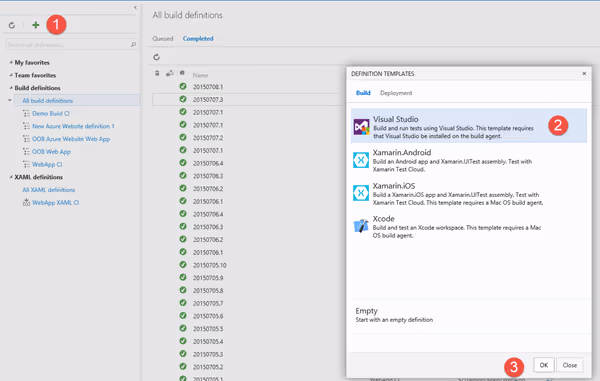Select the Xamarin.iOS template title

[x=394, y=186]
